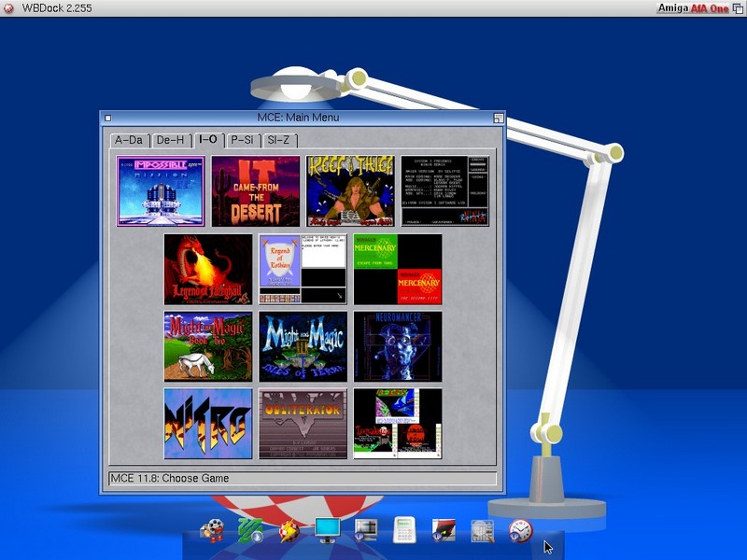Viewport: 747px width, 560px height.
Task: Open the calculator in the dock
Action: tap(404, 531)
